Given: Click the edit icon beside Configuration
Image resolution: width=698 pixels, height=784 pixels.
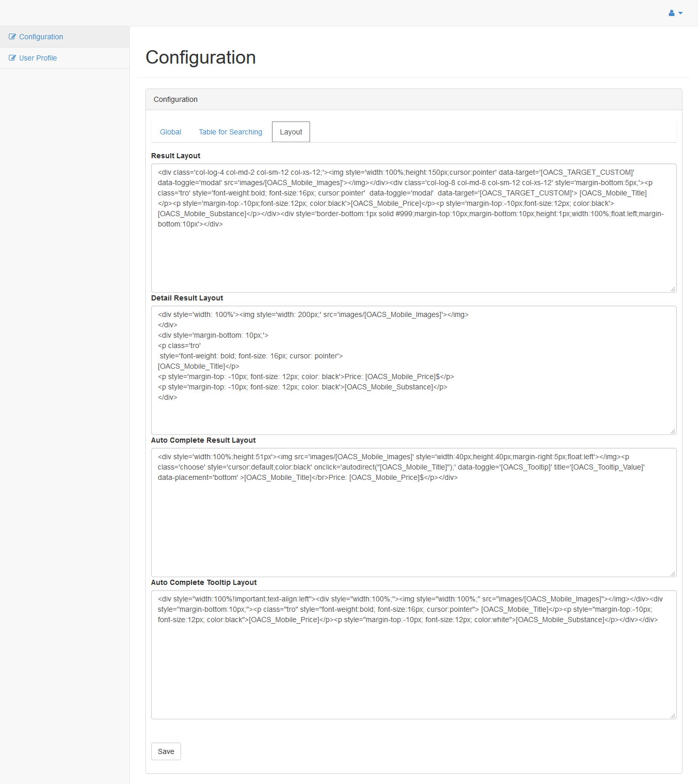Looking at the screenshot, I should pos(12,37).
